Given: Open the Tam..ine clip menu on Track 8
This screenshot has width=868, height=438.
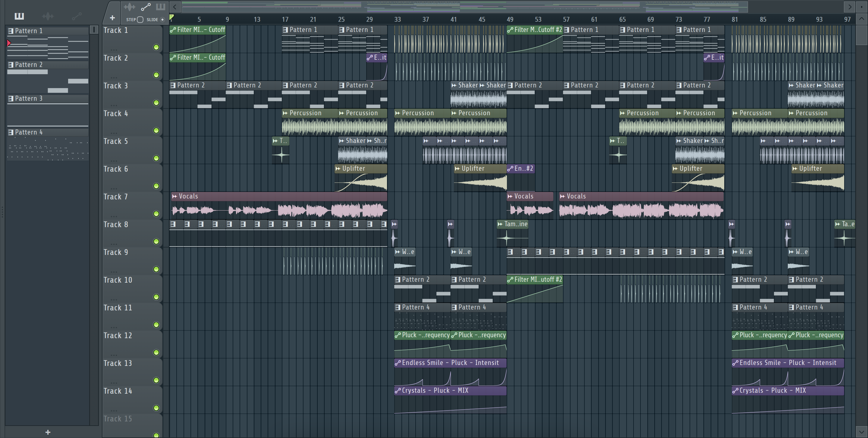Looking at the screenshot, I should pos(500,224).
